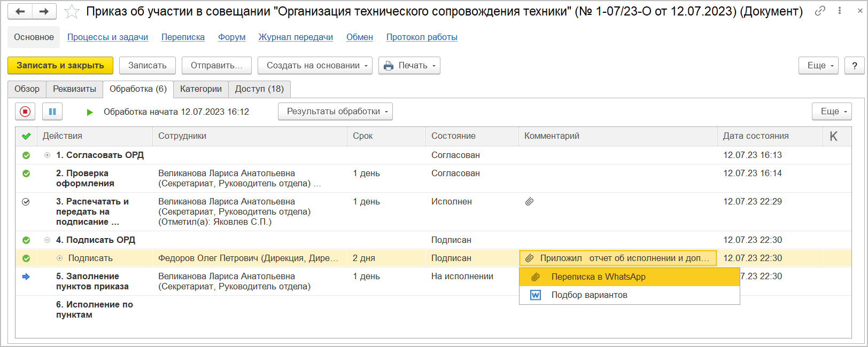Viewport: 868px width, 347px height.
Task: Open the paperclip attachment in step 3 row
Action: (529, 202)
